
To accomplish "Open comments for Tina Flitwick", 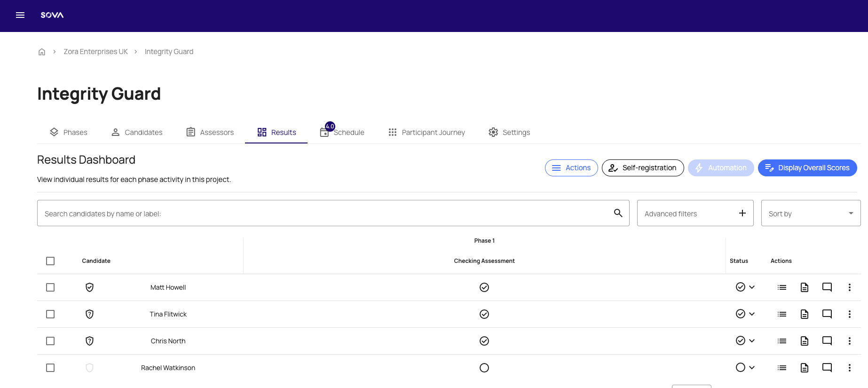I will [x=827, y=314].
